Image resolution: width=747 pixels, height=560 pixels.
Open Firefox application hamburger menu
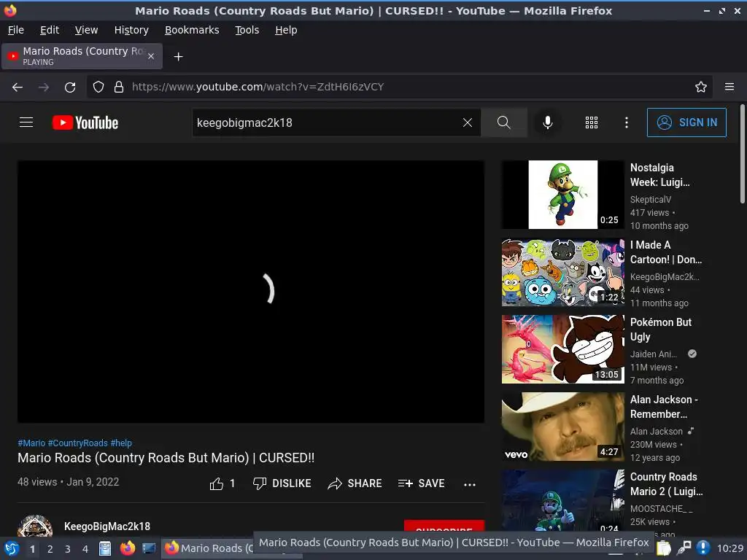[729, 87]
